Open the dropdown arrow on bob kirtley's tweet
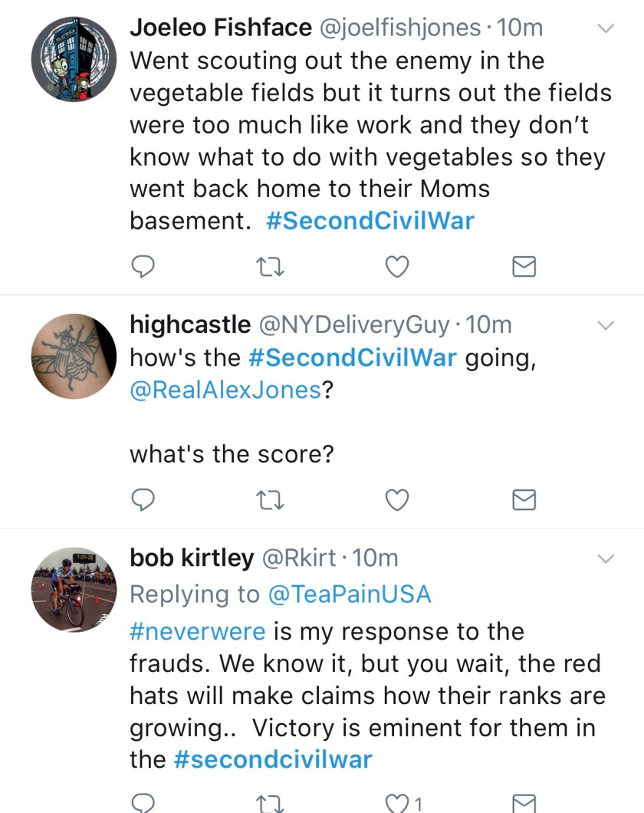This screenshot has height=813, width=644. 606,559
